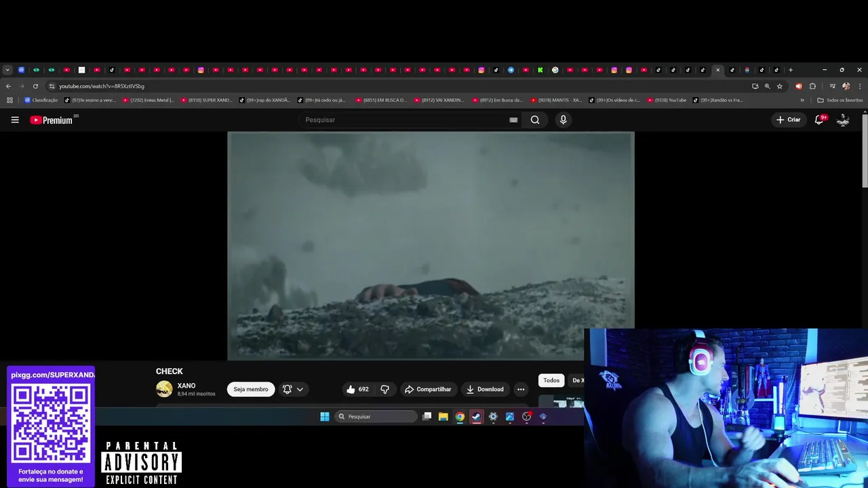Open File Explorer from the taskbar
The width and height of the screenshot is (868, 488).
click(443, 417)
